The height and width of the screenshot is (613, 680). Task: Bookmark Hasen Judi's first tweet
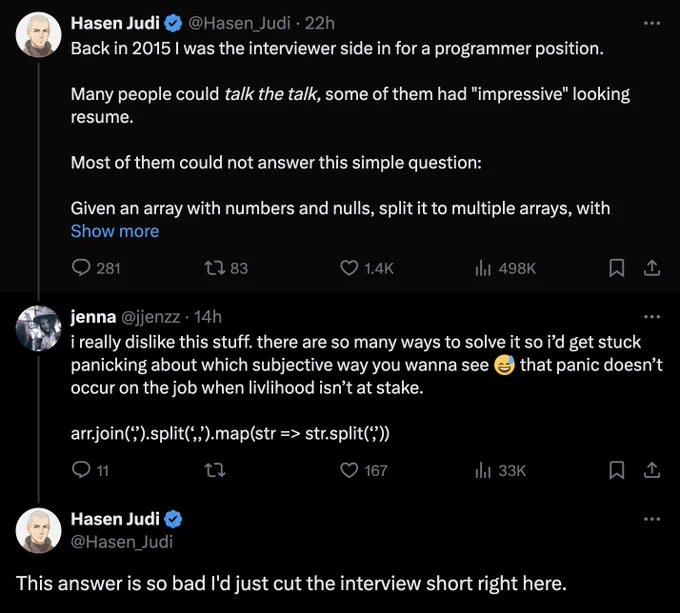tap(617, 268)
